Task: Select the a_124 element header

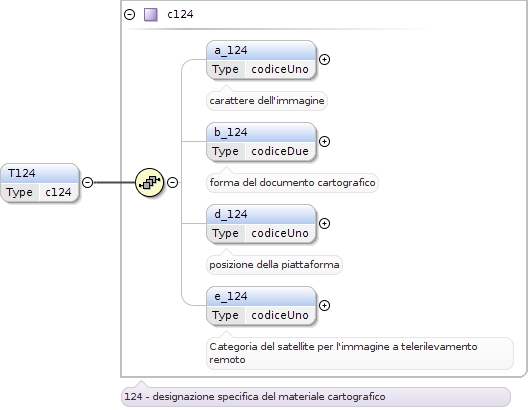Action: pos(261,51)
